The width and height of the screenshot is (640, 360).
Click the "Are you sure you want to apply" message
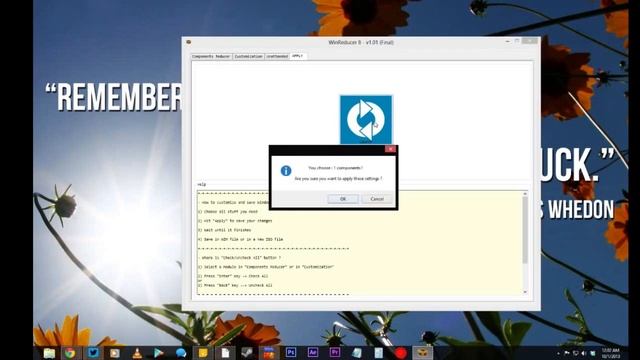(338, 179)
